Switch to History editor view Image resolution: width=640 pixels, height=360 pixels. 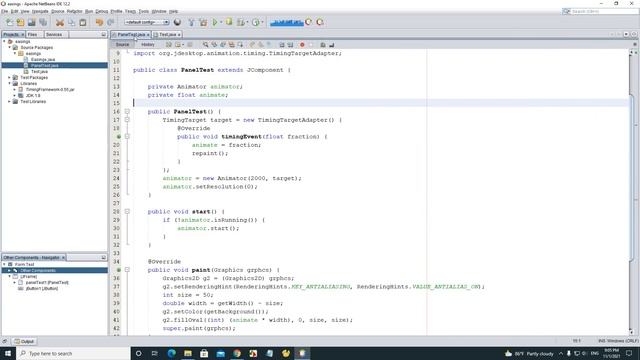pyautogui.click(x=148, y=44)
